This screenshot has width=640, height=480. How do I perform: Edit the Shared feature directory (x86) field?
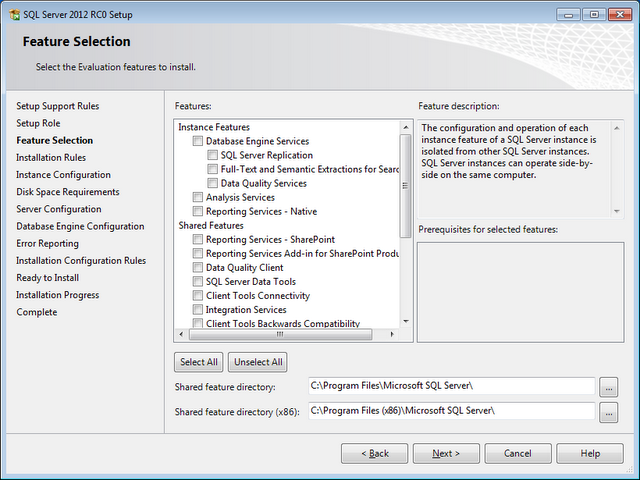pyautogui.click(x=452, y=411)
